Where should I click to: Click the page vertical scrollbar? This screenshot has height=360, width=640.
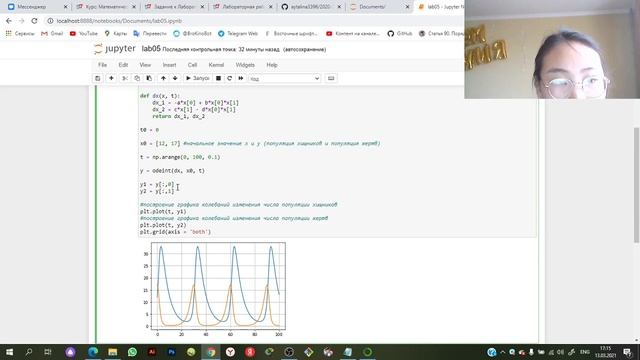tap(636, 184)
